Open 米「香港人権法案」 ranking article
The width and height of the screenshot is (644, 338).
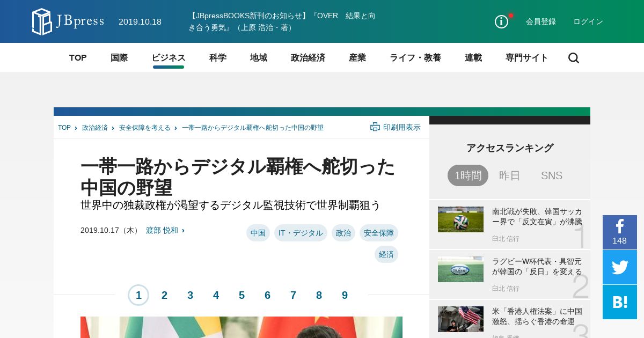pyautogui.click(x=537, y=316)
